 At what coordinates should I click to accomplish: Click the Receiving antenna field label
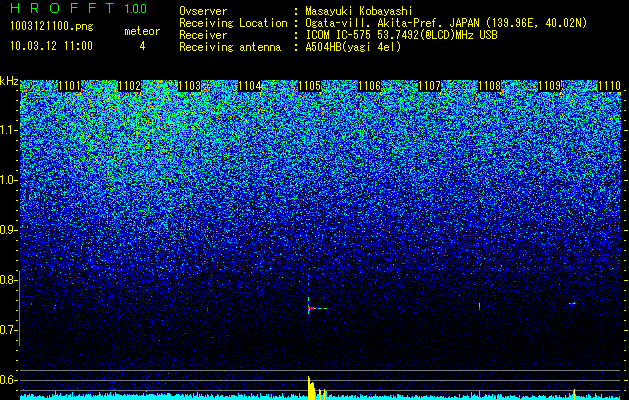230,47
